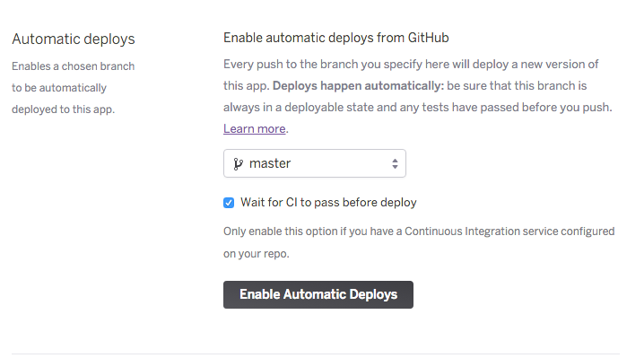The height and width of the screenshot is (358, 644).
Task: Click the Enable Automatic Deploys button
Action: pyautogui.click(x=318, y=294)
